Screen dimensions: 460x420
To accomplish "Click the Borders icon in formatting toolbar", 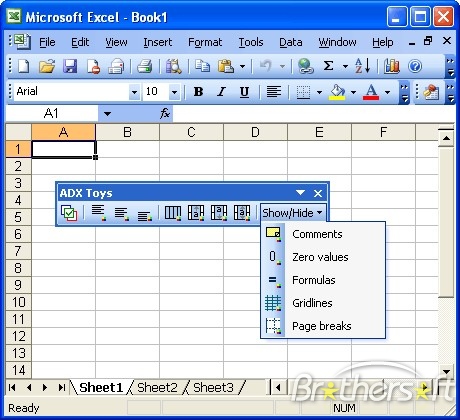I will 303,92.
